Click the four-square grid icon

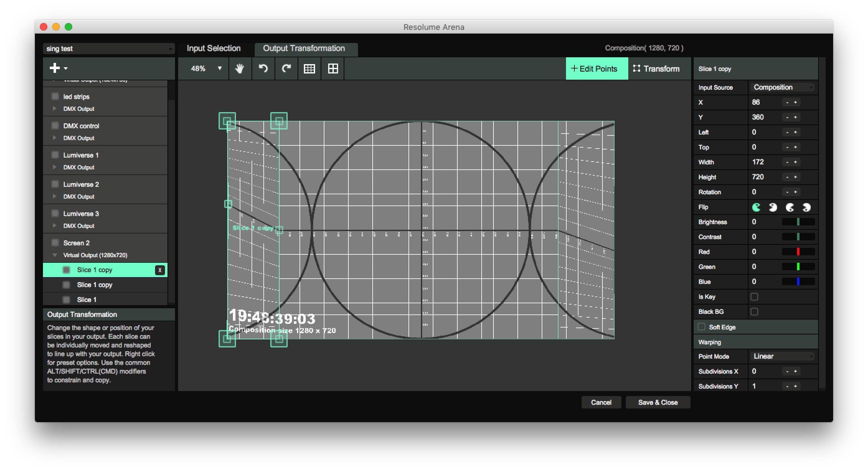(333, 69)
